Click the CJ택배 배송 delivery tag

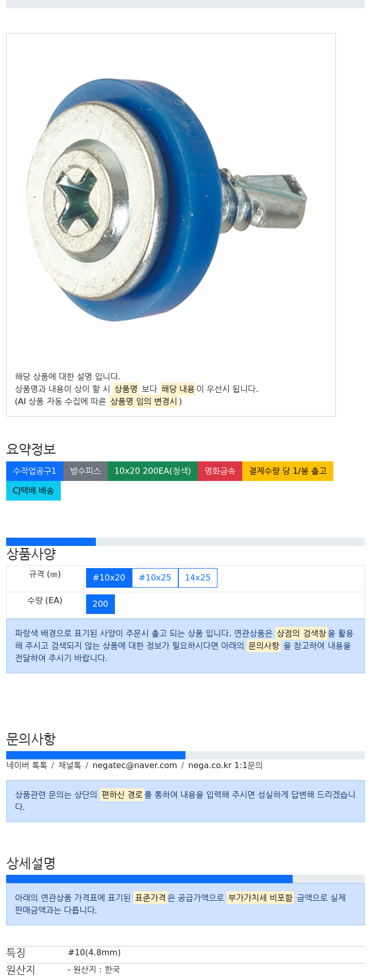[x=33, y=491]
